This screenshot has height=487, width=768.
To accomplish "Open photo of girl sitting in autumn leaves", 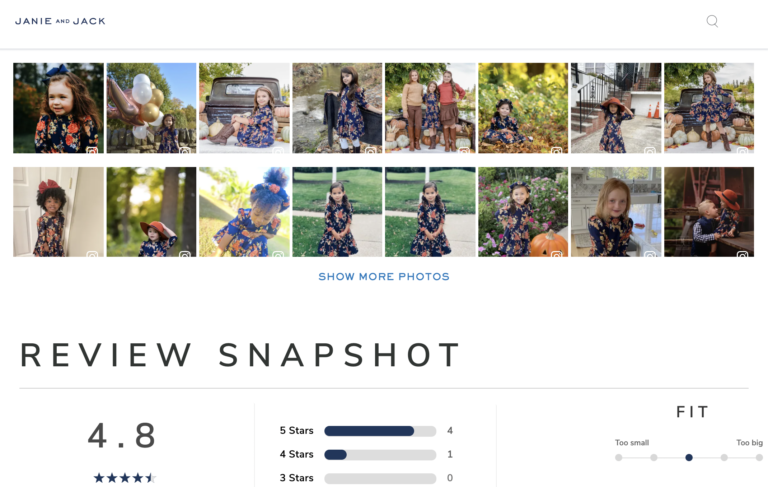I will [x=523, y=108].
